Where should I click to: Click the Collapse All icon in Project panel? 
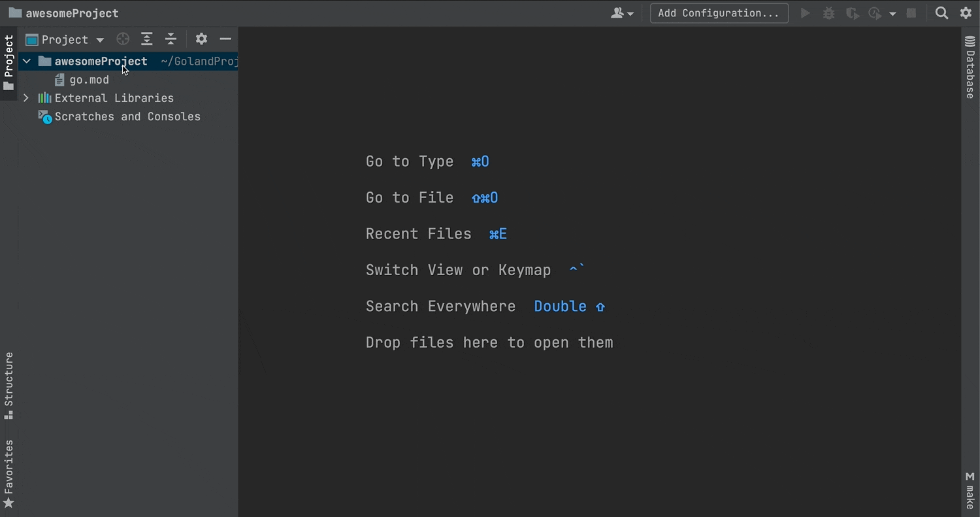point(171,39)
